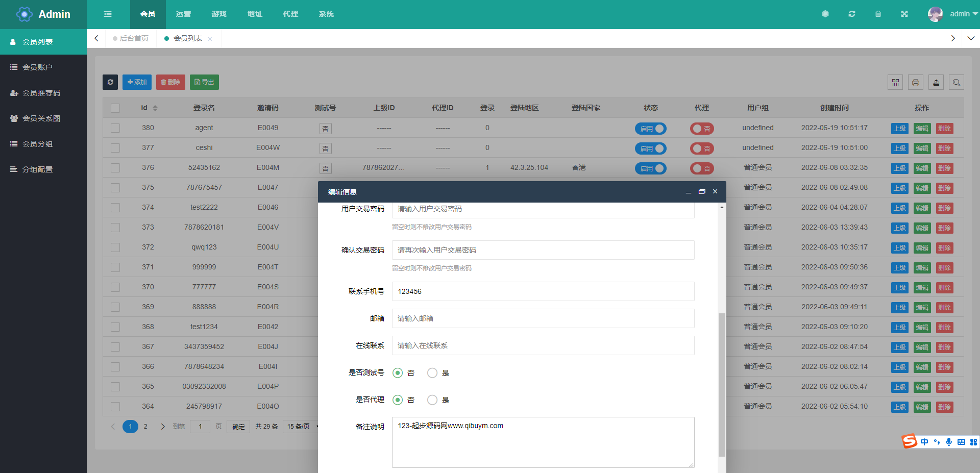Toggle fullscreen mode icon in header
The width and height of the screenshot is (980, 473).
point(904,14)
